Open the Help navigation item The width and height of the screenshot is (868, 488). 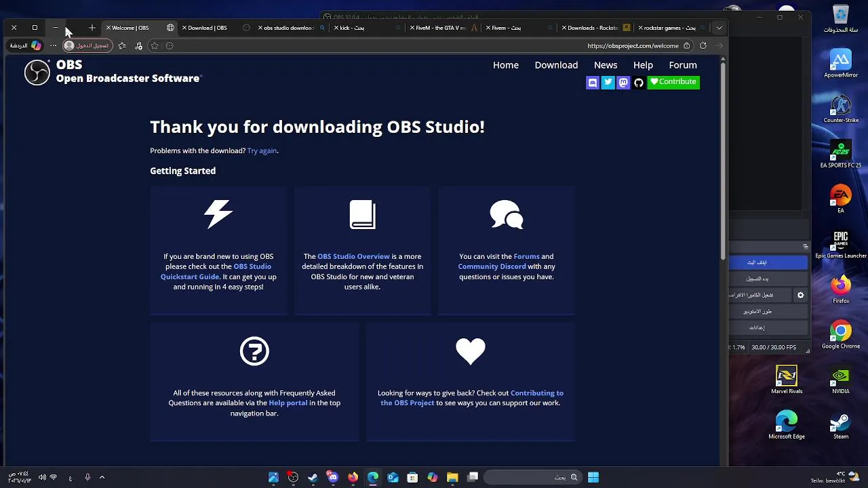click(643, 65)
